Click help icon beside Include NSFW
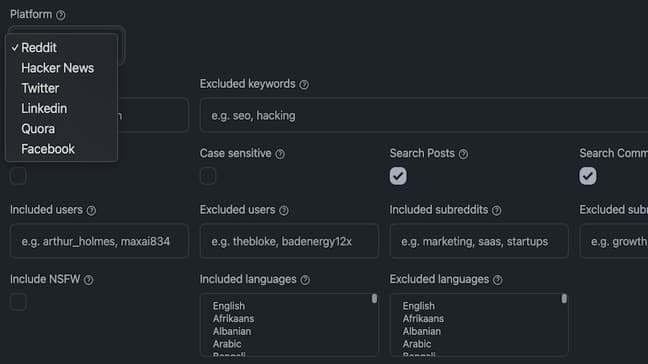 click(x=88, y=280)
